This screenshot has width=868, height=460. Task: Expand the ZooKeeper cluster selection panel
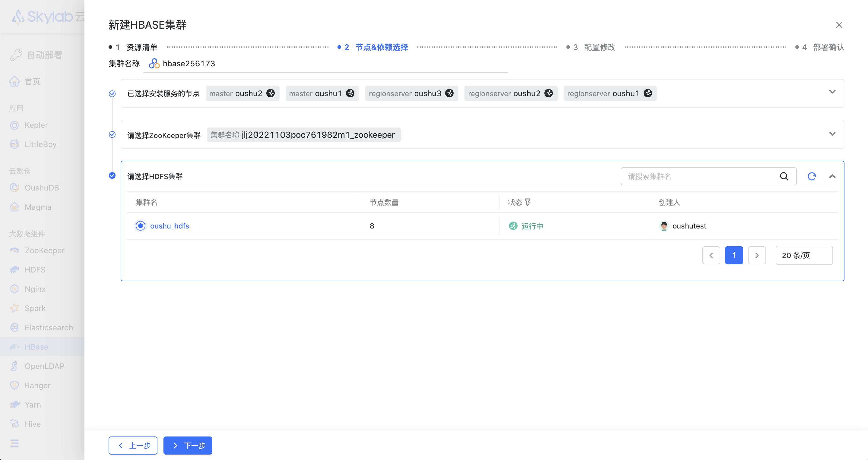coord(832,134)
